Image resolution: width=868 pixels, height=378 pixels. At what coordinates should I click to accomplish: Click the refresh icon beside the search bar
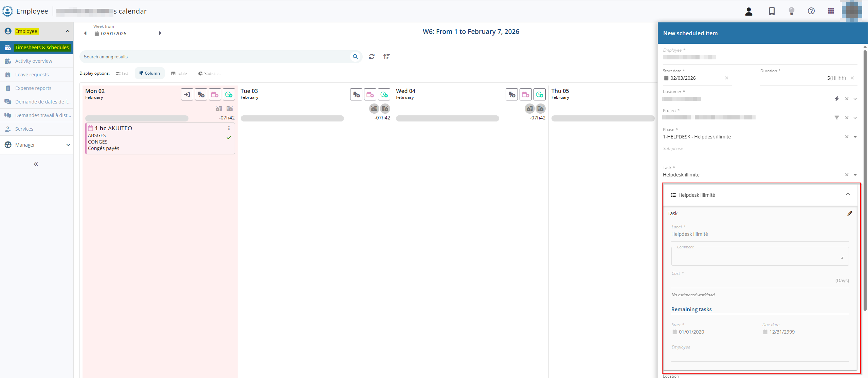click(x=372, y=57)
